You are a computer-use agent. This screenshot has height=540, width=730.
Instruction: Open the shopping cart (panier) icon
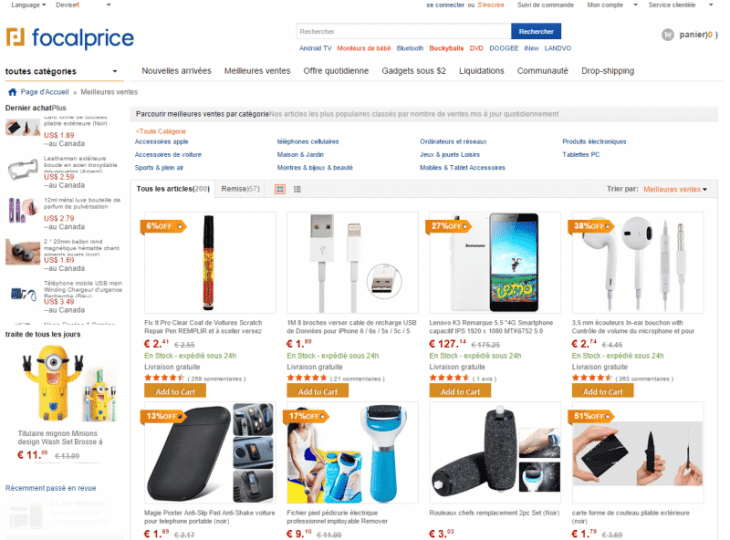[668, 35]
